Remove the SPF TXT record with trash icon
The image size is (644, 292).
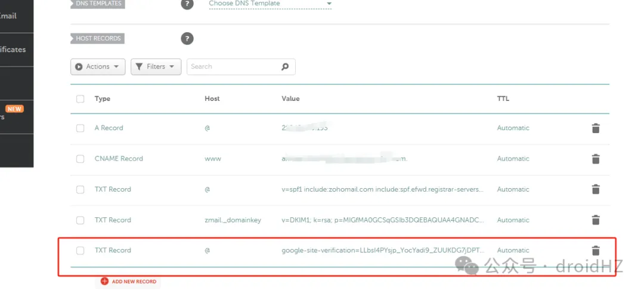click(x=595, y=189)
